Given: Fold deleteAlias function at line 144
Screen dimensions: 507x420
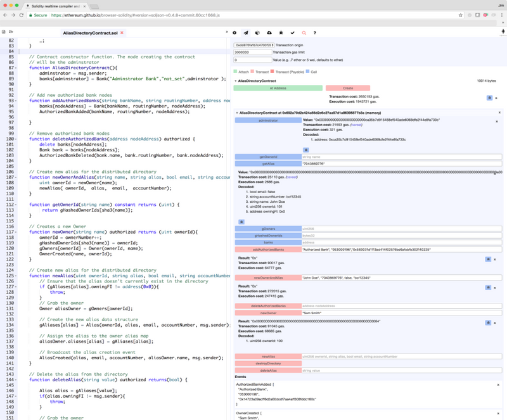Looking at the screenshot, I should [16, 380].
